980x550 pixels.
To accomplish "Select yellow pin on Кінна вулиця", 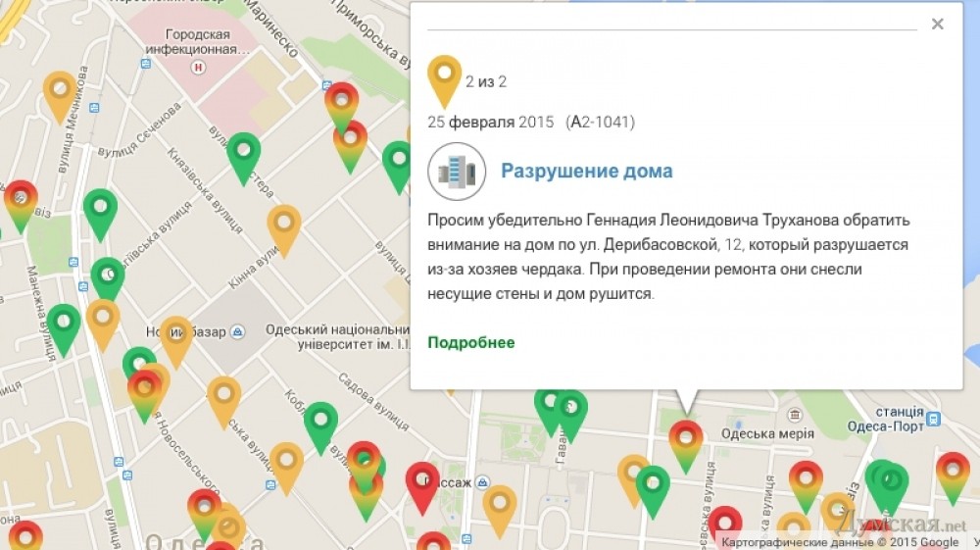I will [x=283, y=225].
